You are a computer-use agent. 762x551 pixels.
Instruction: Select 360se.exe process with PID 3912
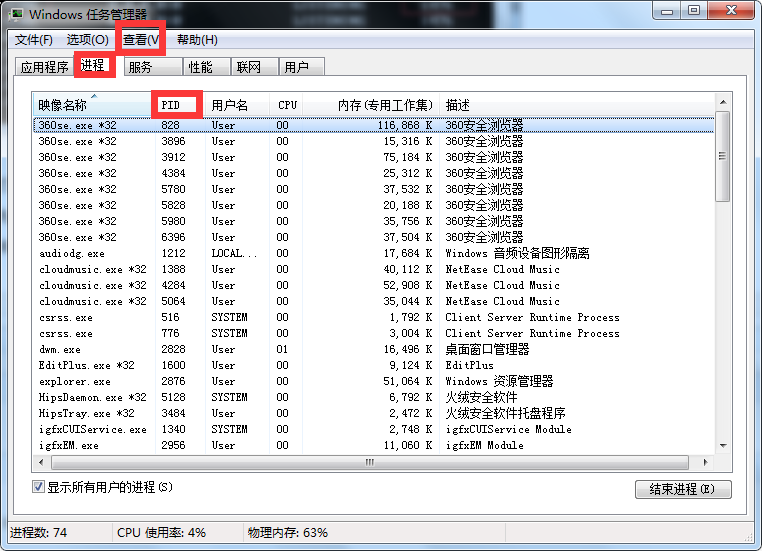[374, 157]
